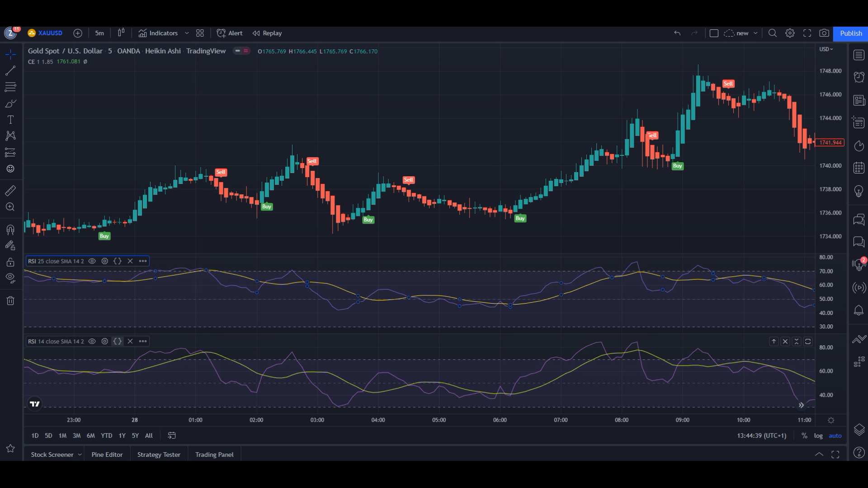Select the Trend Line drawing tool
This screenshot has width=868, height=488.
(x=10, y=70)
